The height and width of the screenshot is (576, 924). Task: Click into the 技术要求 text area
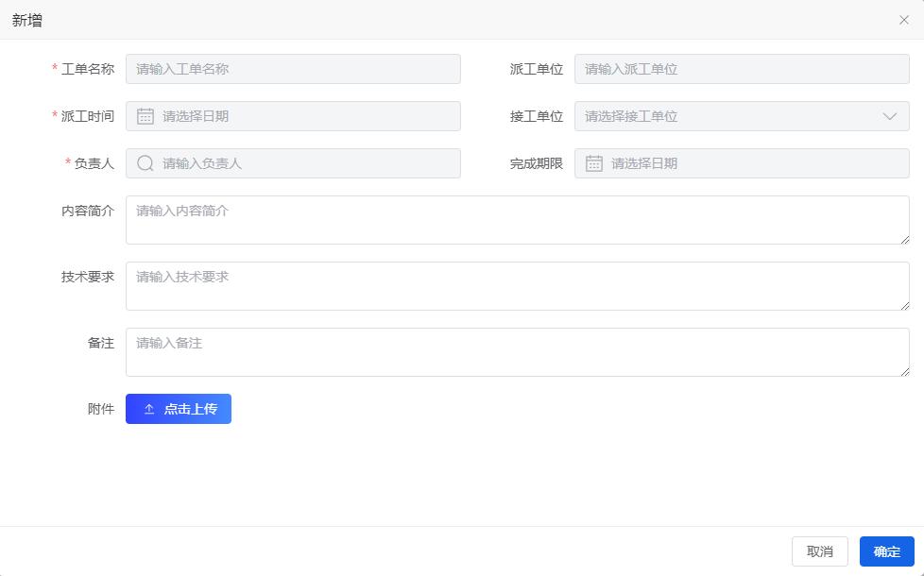click(x=518, y=286)
